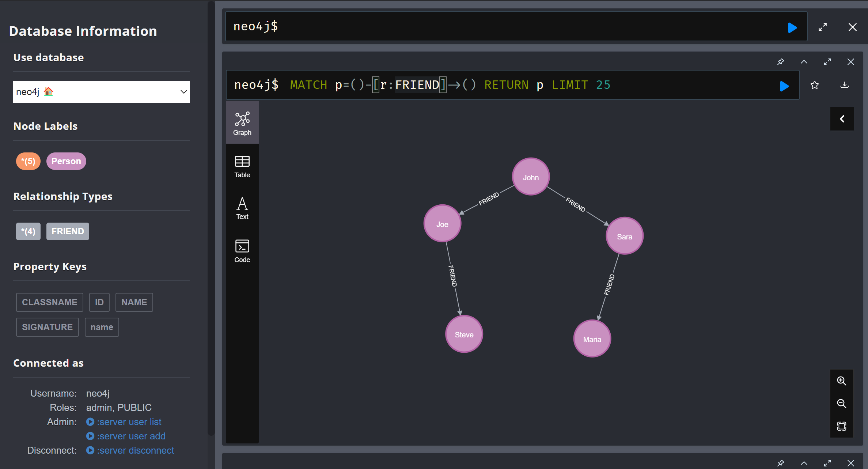This screenshot has height=469, width=868.
Task: Select the Maria node
Action: 592,339
